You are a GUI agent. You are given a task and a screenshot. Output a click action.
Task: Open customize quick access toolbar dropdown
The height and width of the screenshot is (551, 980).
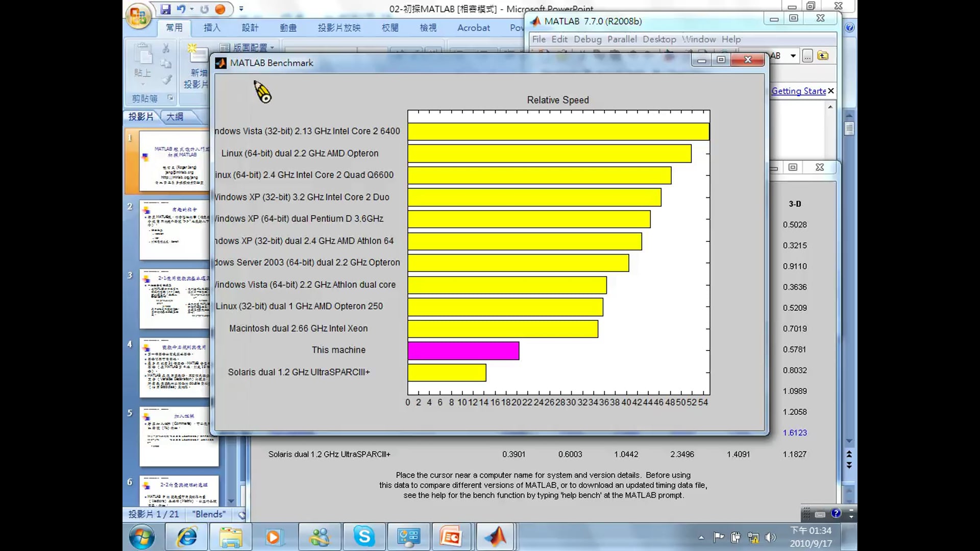tap(241, 9)
